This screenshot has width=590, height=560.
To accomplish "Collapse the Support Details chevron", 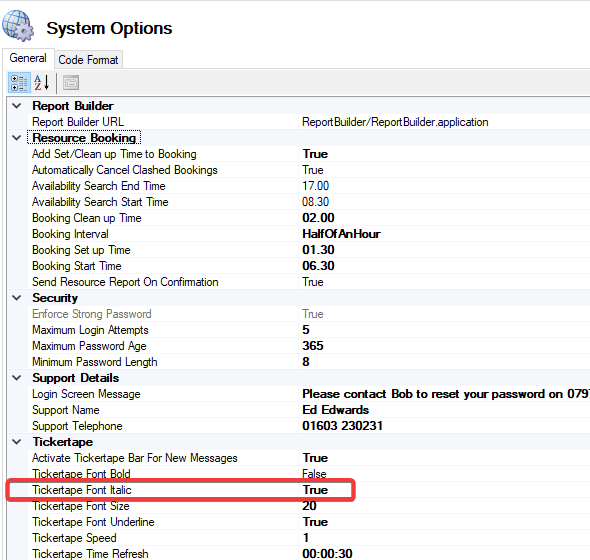I will [x=17, y=377].
